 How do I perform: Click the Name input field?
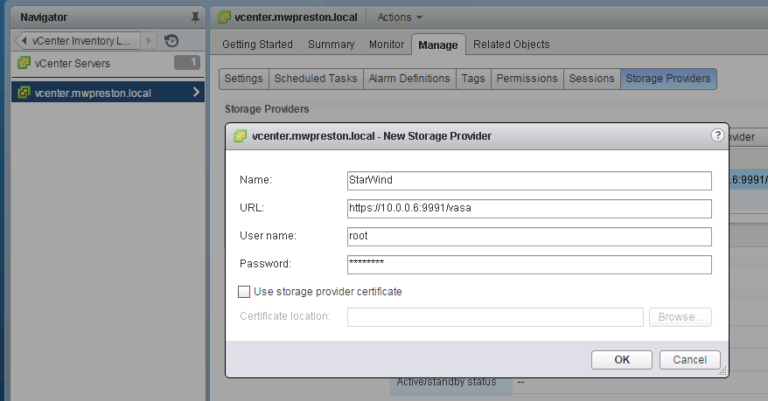tap(529, 181)
